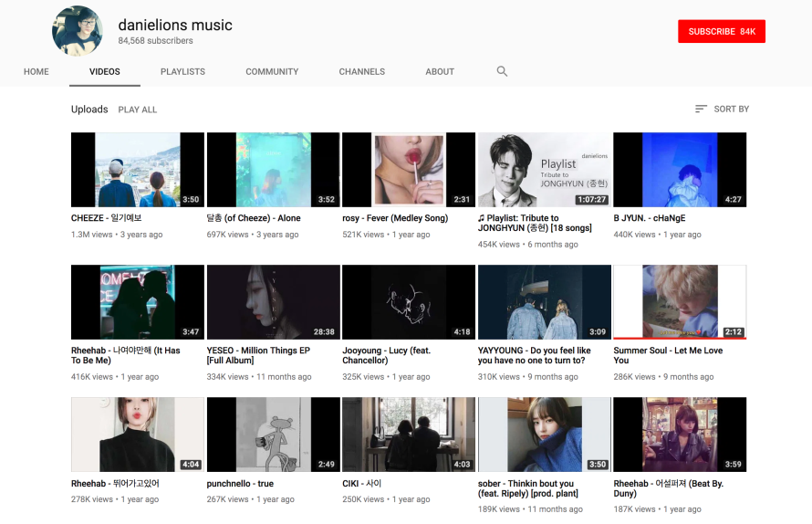Click "189K views • 11 months ago" text
The height and width of the screenshot is (524, 812).
point(530,509)
